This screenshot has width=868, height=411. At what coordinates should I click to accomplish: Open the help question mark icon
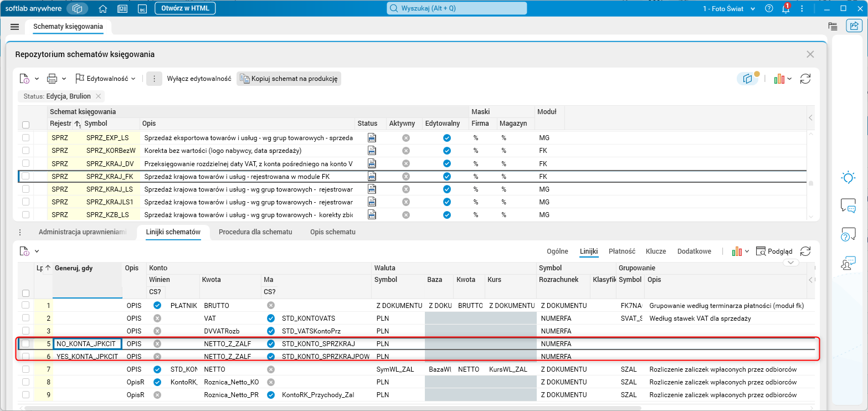[x=769, y=9]
